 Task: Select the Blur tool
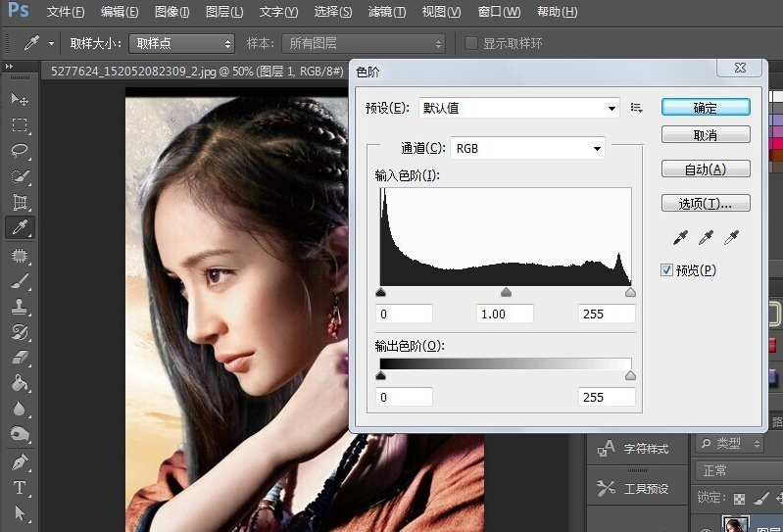[20, 409]
